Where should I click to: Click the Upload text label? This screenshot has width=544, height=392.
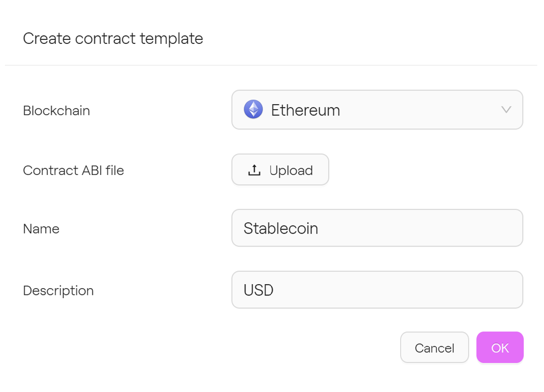[291, 170]
